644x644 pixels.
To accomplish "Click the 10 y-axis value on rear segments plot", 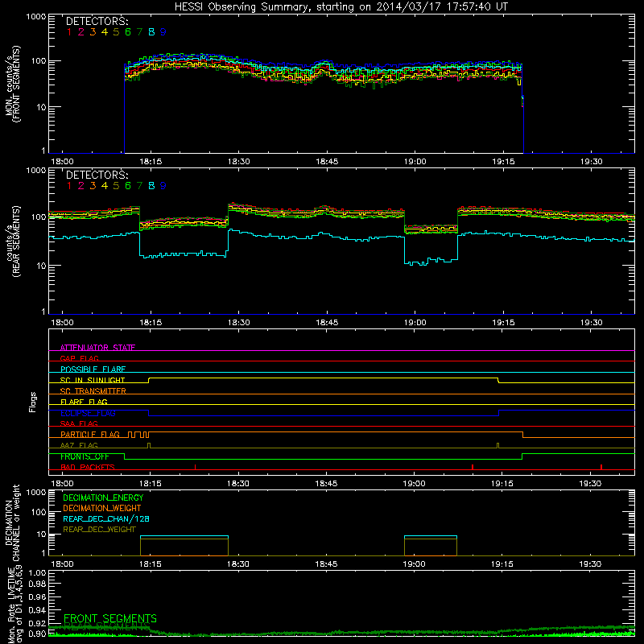I will pos(41,266).
